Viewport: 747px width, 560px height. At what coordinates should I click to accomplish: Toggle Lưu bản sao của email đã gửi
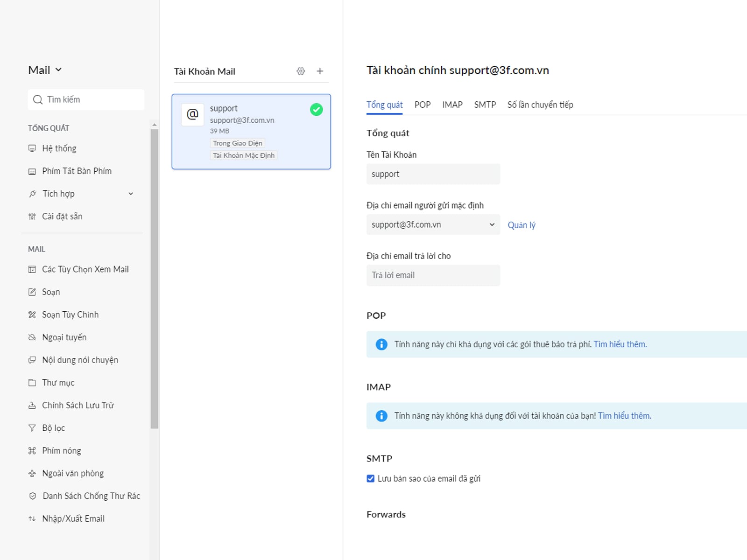point(371,478)
